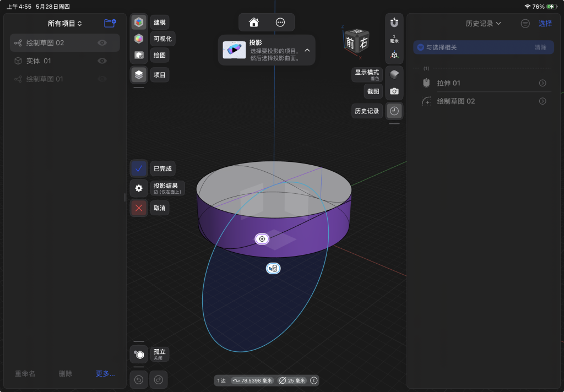This screenshot has height=392, width=564.
Task: Take a 截图 with camera icon
Action: [394, 91]
